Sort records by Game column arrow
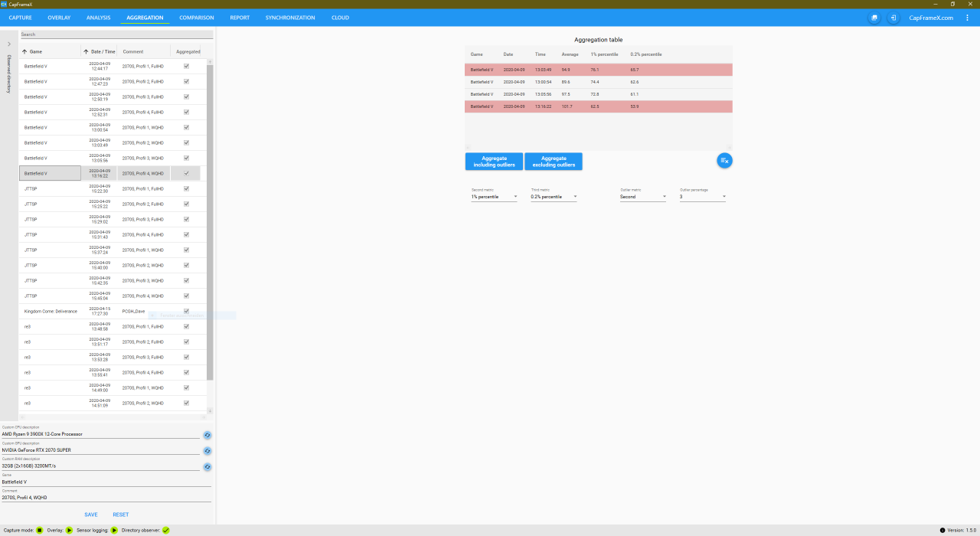Image resolution: width=980 pixels, height=536 pixels. click(x=24, y=51)
